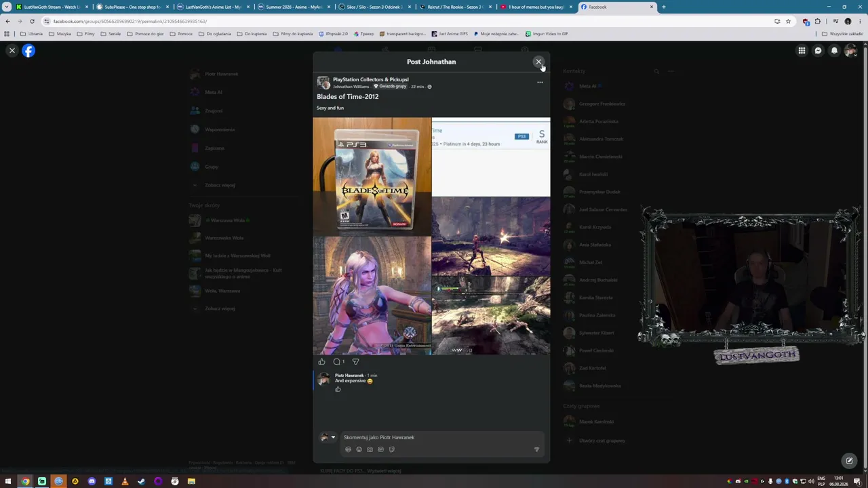
Task: Open Chrome from the taskbar
Action: 25,481
